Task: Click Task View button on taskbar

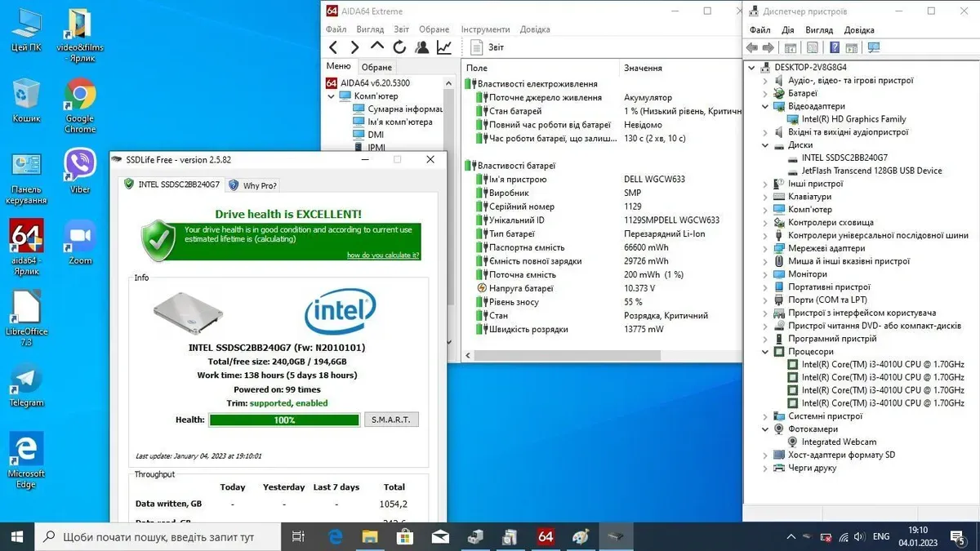Action: (x=298, y=536)
